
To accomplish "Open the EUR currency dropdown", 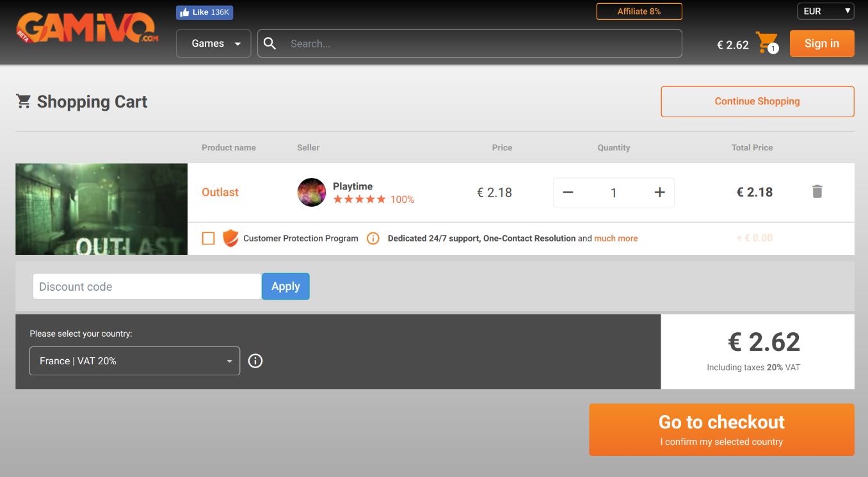I will (x=825, y=11).
